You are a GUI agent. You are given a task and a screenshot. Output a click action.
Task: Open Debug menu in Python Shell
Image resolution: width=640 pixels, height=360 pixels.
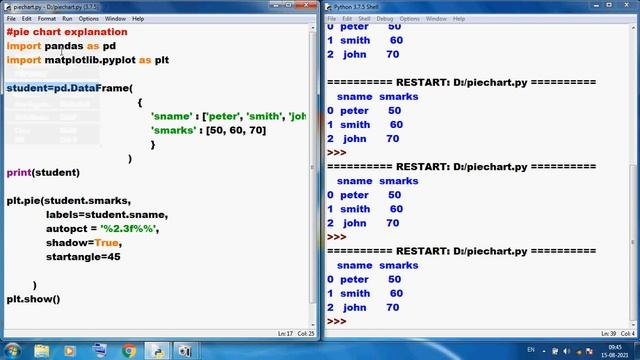(384, 19)
